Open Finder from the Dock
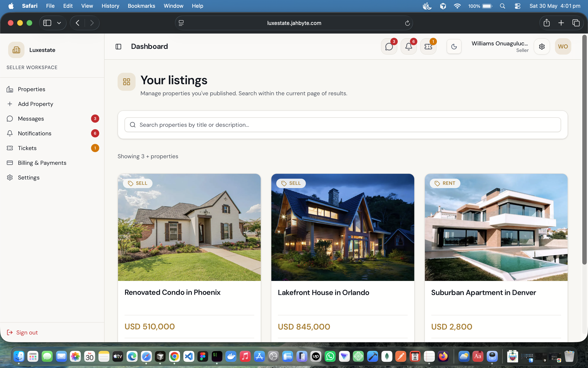This screenshot has width=588, height=368. click(x=19, y=357)
